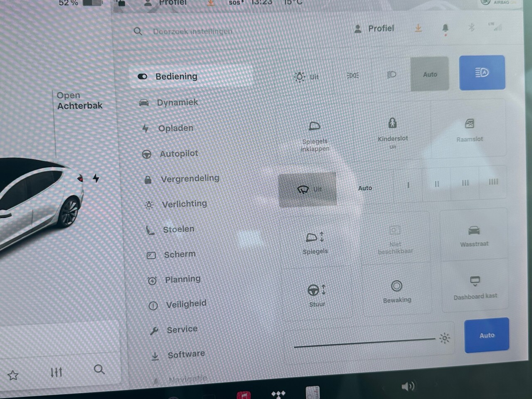Image resolution: width=532 pixels, height=399 pixels.
Task: Tap the notification bell icon
Action: [x=445, y=28]
